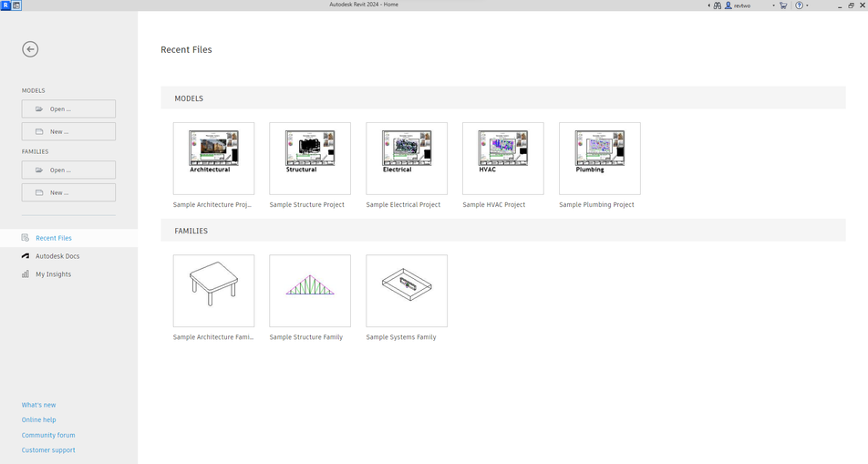The width and height of the screenshot is (868, 464).
Task: Open the Sample Structure Project thumbnail
Action: [310, 159]
